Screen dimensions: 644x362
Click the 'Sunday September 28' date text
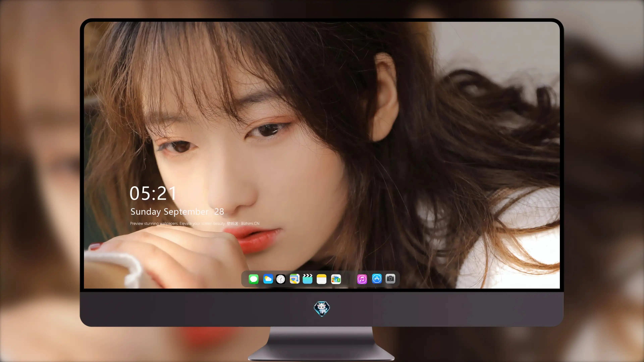(x=177, y=212)
